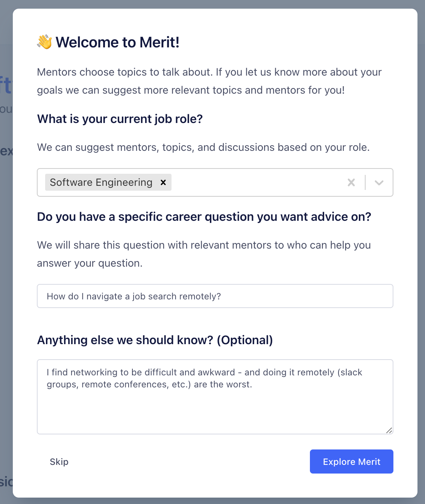Click the divider between clear and chevron icons
The width and height of the screenshot is (425, 504).
point(364,182)
